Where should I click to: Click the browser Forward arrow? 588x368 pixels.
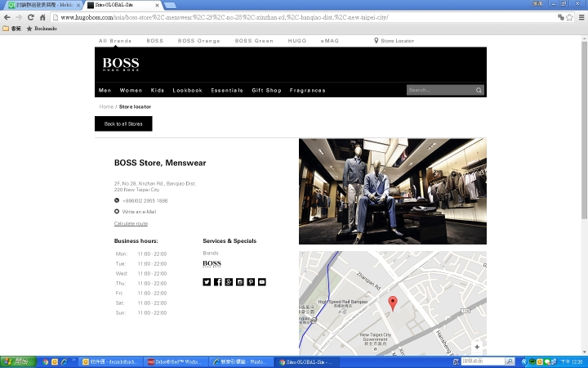pyautogui.click(x=19, y=17)
